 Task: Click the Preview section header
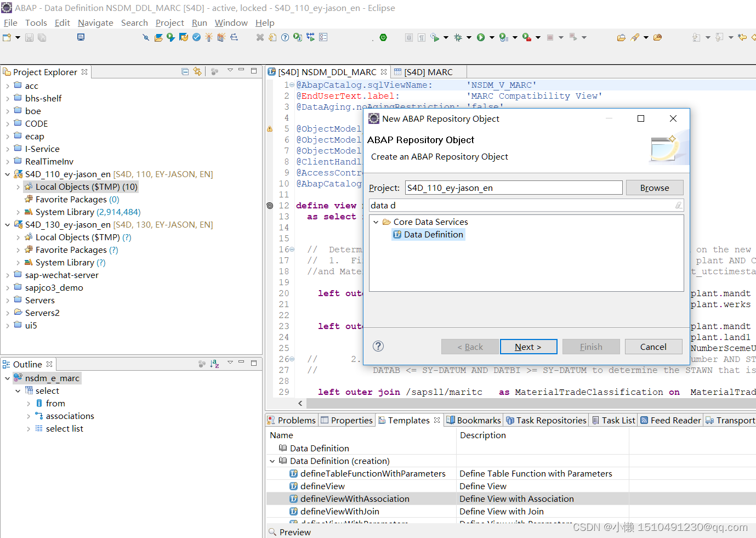click(295, 532)
